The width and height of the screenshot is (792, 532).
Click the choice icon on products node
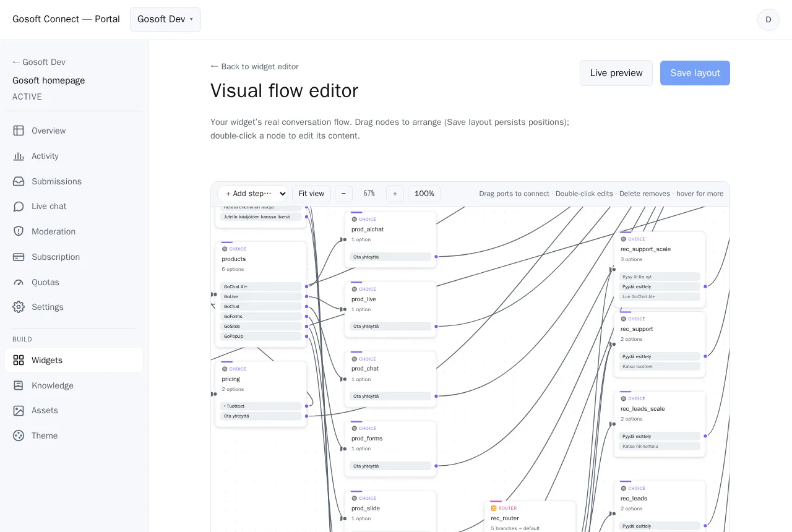pos(225,249)
